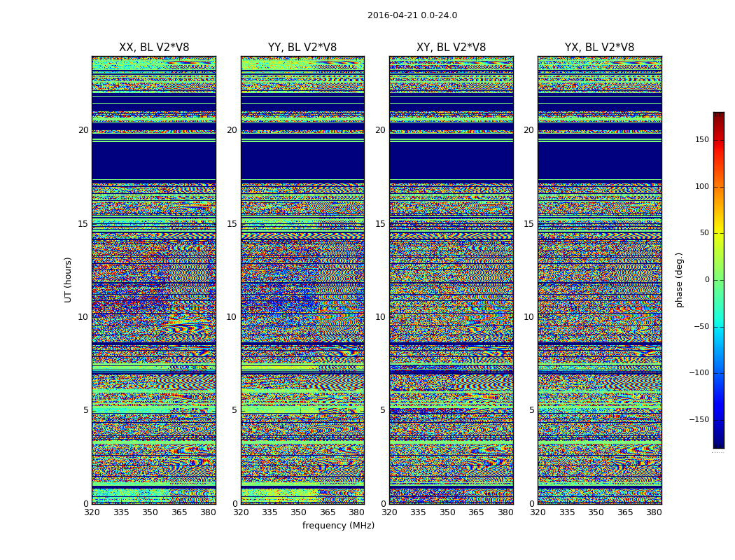Screen dimensions: 735x560
Task: Click the '15' hour tick of YX plot
Action: click(528, 223)
